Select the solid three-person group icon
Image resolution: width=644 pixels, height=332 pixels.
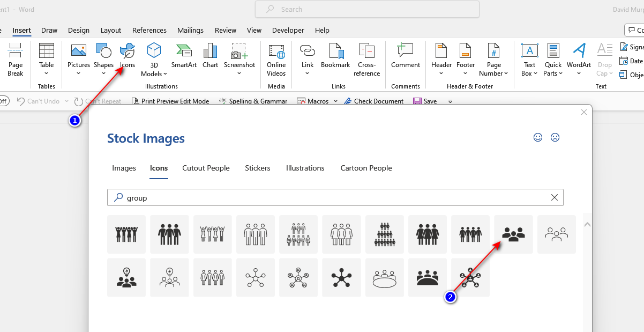513,234
